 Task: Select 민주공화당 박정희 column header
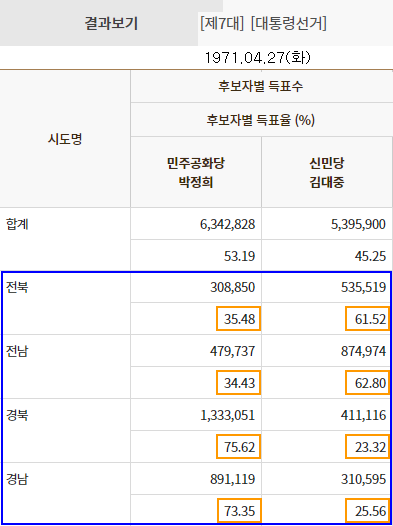click(196, 173)
